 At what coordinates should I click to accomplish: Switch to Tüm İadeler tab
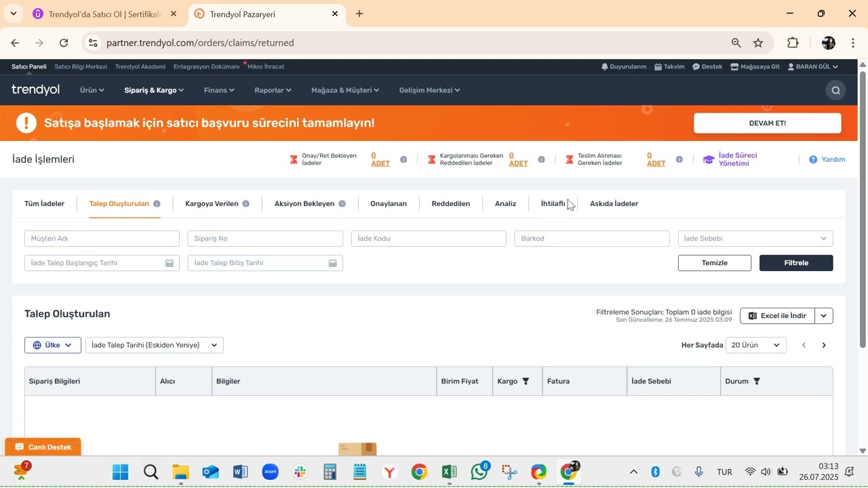click(44, 204)
